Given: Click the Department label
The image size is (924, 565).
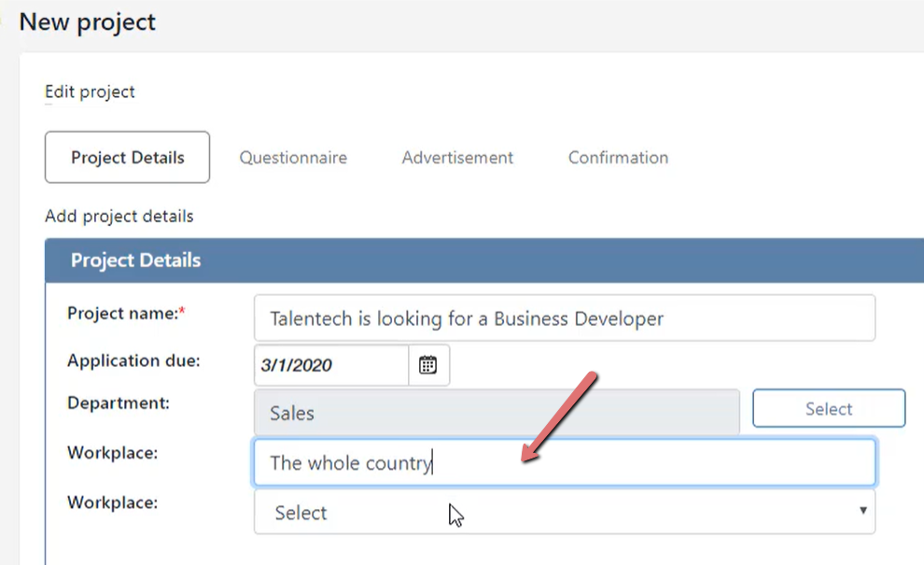Looking at the screenshot, I should (x=118, y=403).
